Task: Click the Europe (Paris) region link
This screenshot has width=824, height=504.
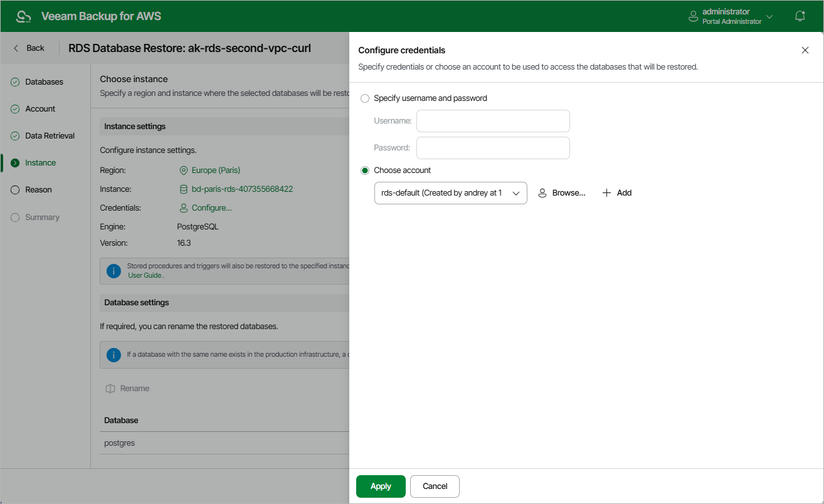Action: click(x=216, y=171)
